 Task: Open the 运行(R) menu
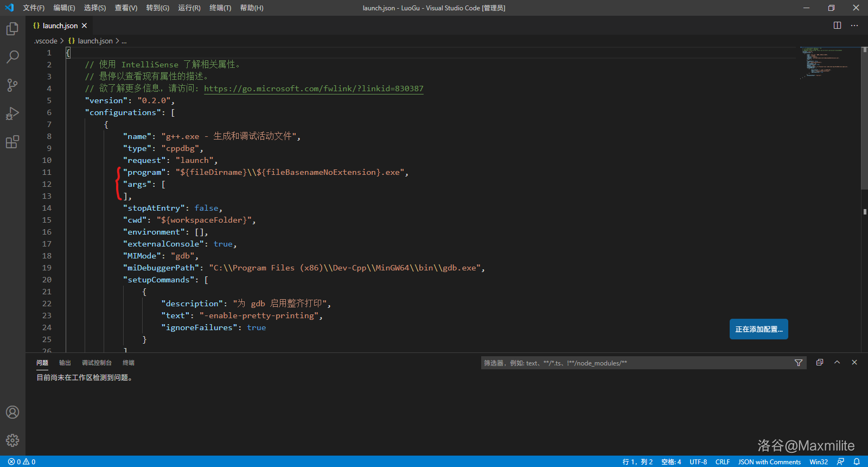click(x=189, y=8)
